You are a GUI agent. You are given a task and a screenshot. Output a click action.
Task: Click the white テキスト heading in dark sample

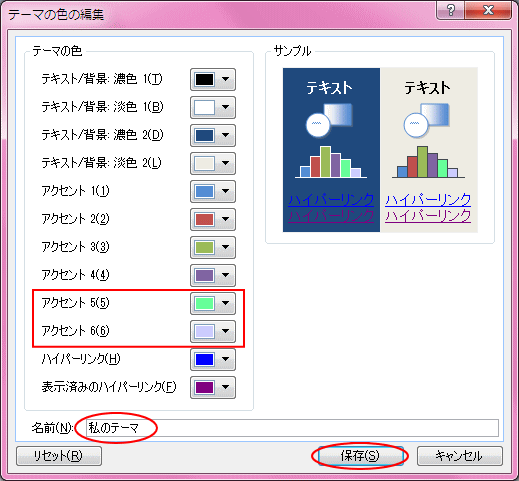[329, 88]
